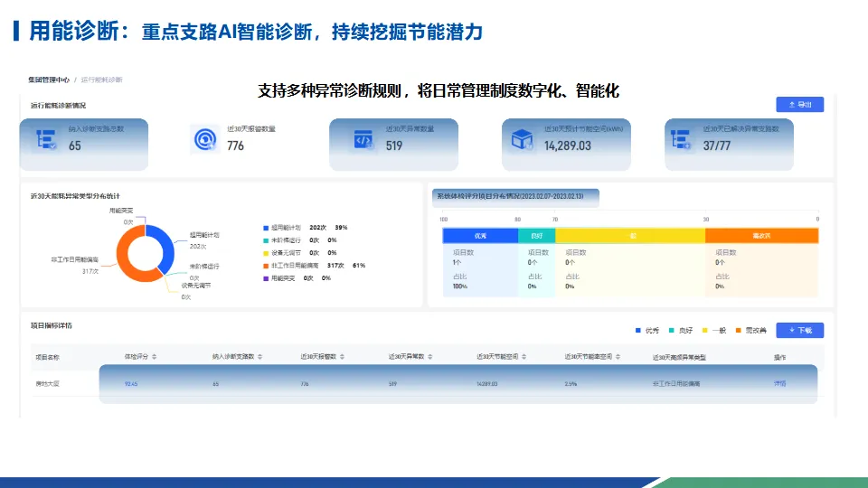Click yellow legend square for 设备无调节

[x=266, y=253]
